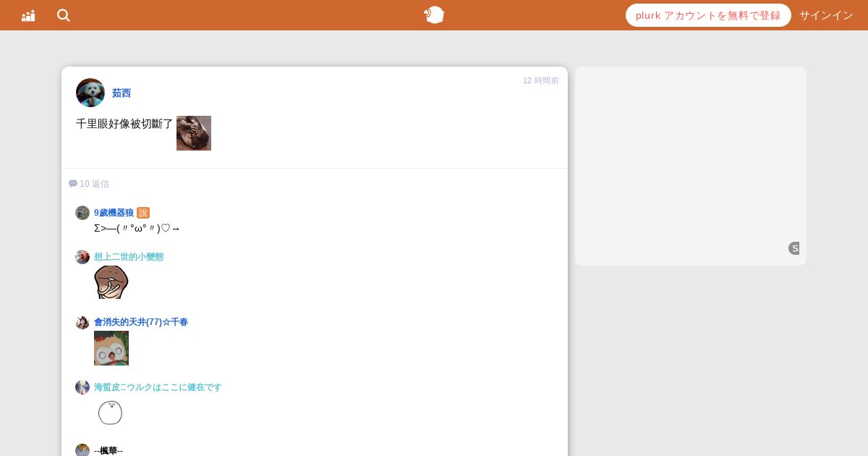Open the --楓華-- username link

pyautogui.click(x=109, y=451)
